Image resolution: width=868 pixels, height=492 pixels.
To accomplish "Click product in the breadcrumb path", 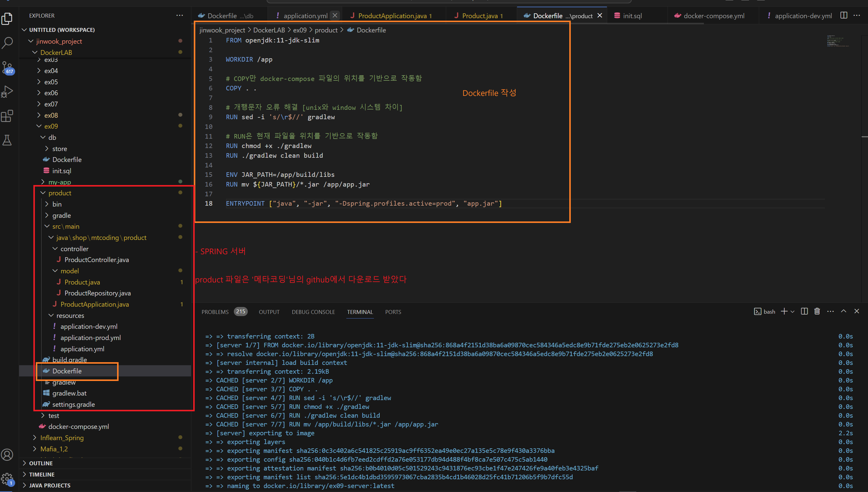I will [x=326, y=30].
